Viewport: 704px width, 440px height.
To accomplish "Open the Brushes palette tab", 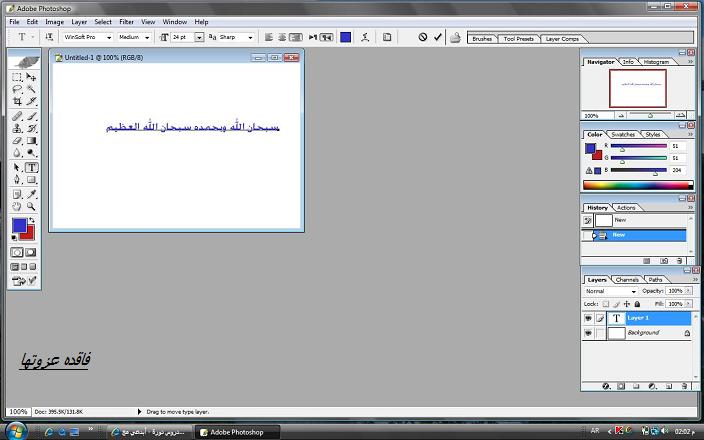I will [x=482, y=39].
